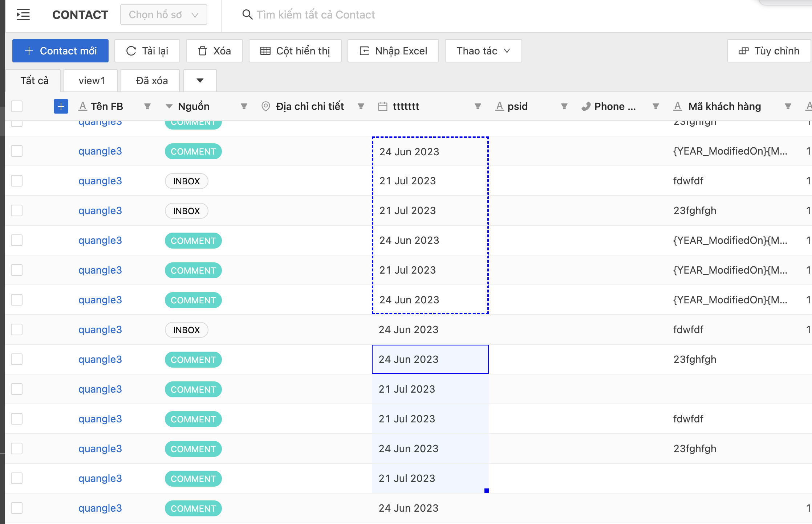Screen dimensions: 812x524
Task: Open the Chọn hồ sơ dropdown
Action: click(163, 15)
